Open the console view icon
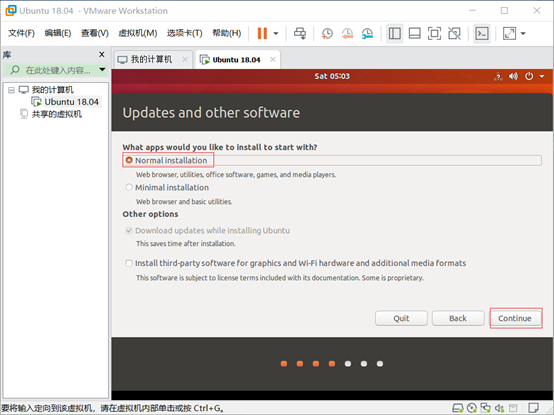 pyautogui.click(x=482, y=34)
